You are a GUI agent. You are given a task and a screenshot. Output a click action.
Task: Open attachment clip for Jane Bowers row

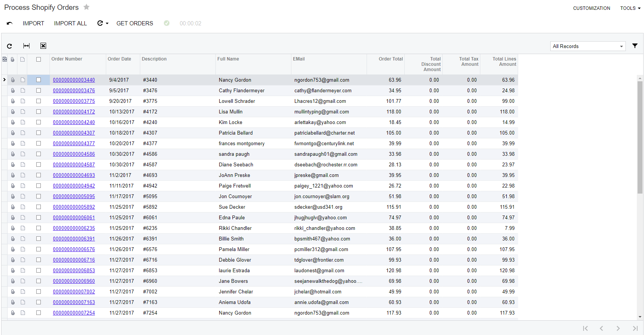pos(12,281)
